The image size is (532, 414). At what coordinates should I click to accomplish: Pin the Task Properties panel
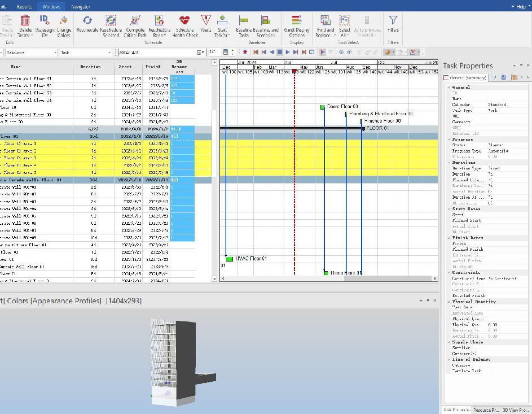(x=521, y=65)
